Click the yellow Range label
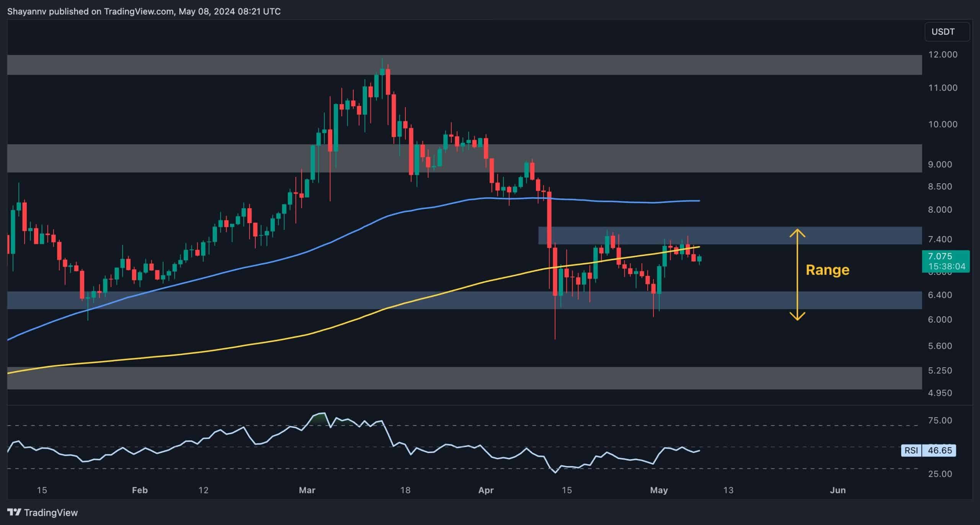Image resolution: width=980 pixels, height=525 pixels. click(x=828, y=270)
